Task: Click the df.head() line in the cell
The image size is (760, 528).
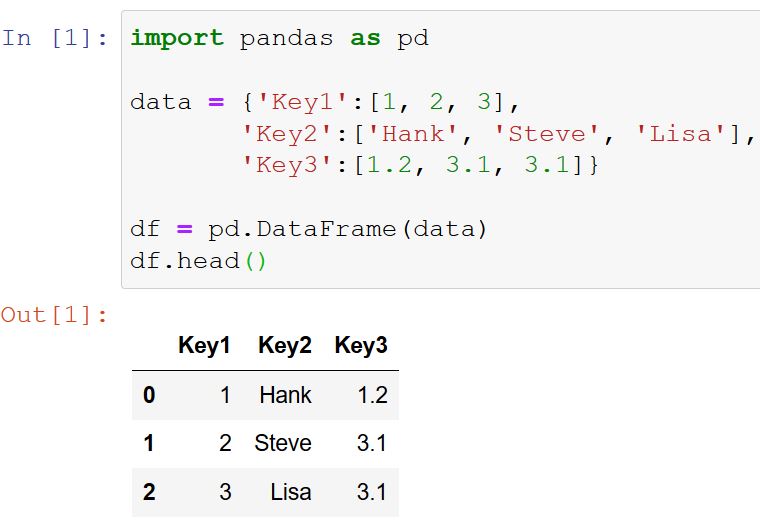Action: click(198, 261)
